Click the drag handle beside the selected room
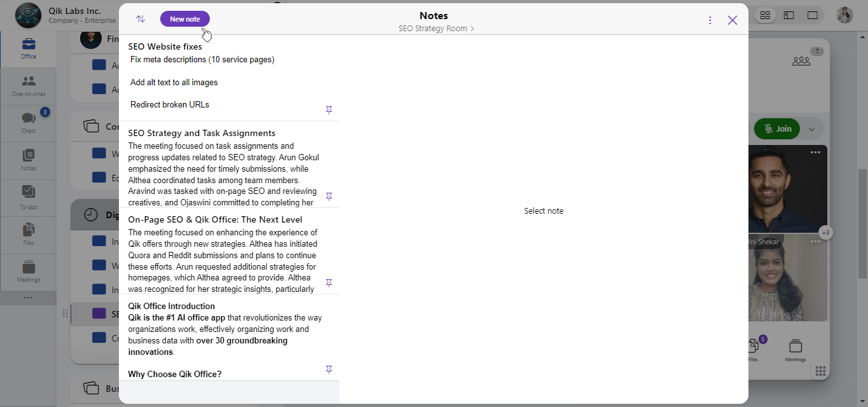This screenshot has width=868, height=407. (x=65, y=314)
